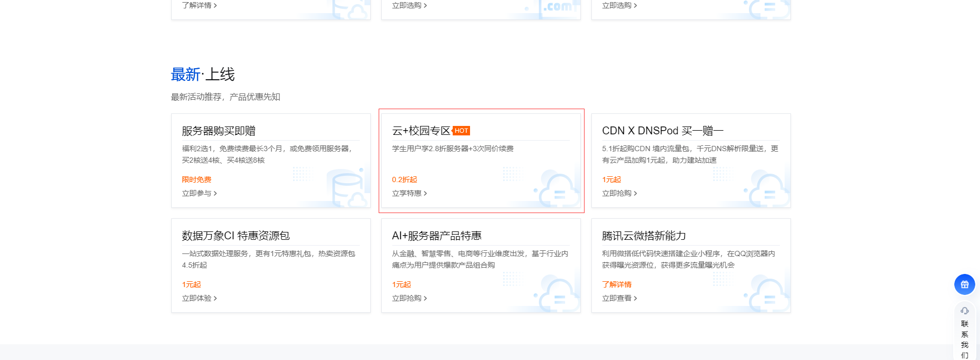Click 立即抢购 in the AI+服务器产品特惠 card

(x=410, y=298)
